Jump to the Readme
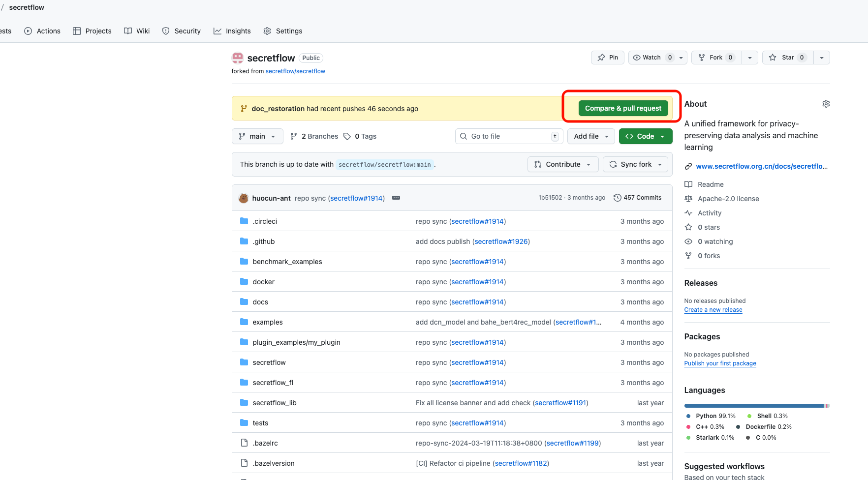The width and height of the screenshot is (868, 480). [x=704, y=184]
